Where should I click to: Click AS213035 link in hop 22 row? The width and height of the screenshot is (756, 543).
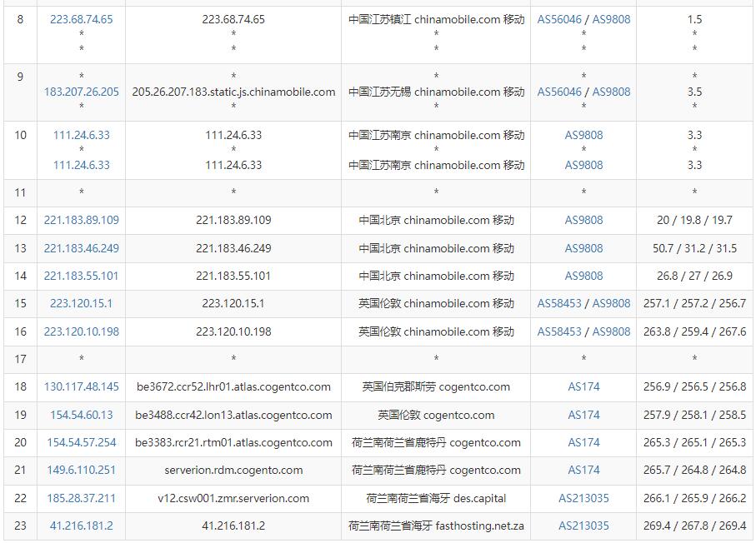583,498
